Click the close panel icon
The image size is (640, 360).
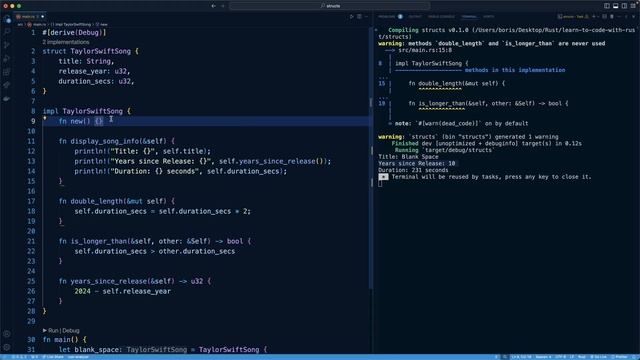click(633, 17)
